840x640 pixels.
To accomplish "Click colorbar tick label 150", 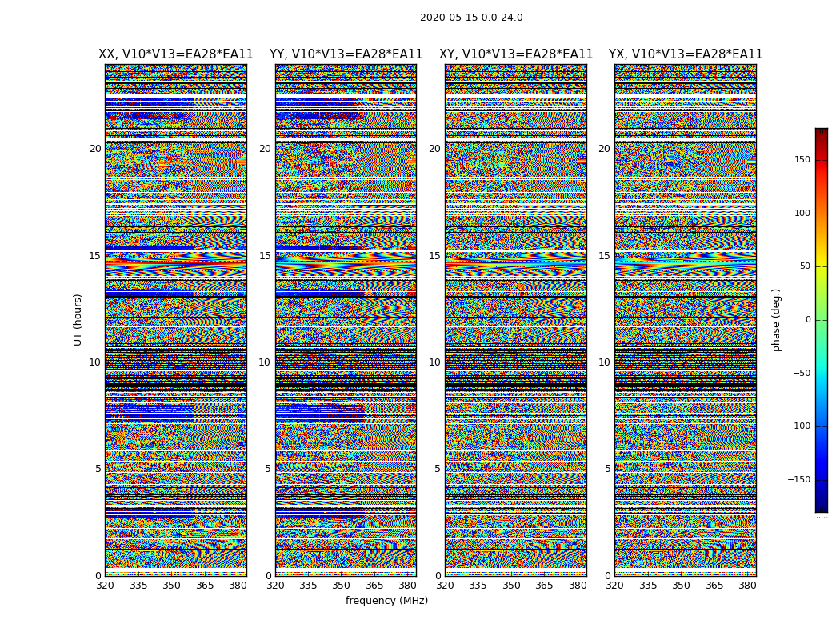I will point(802,159).
